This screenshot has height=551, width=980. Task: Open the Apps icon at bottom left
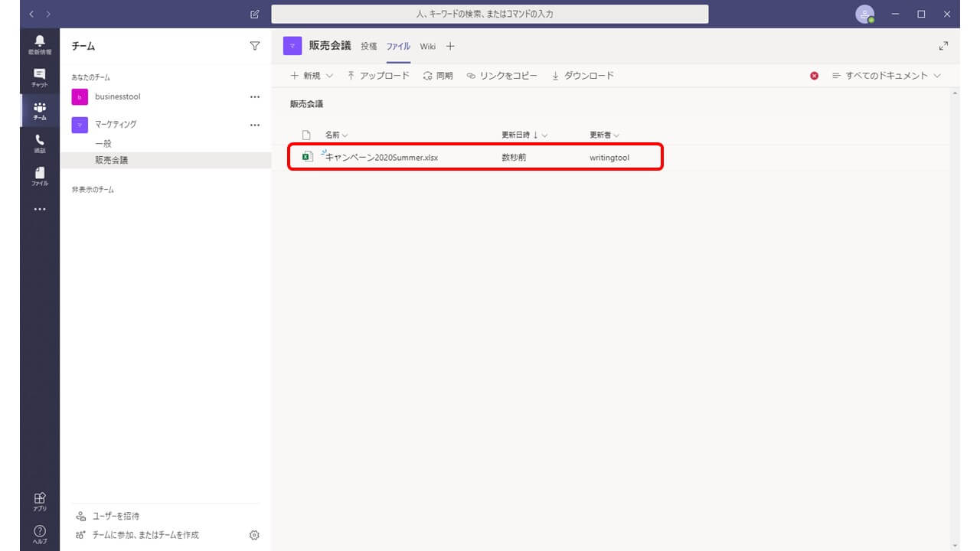[x=40, y=501]
